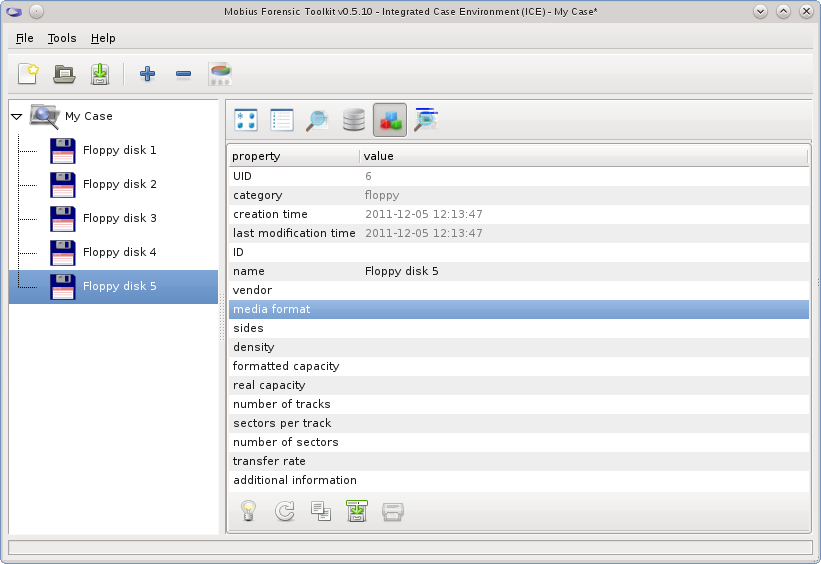Open the File menu
821x564 pixels.
coord(25,38)
